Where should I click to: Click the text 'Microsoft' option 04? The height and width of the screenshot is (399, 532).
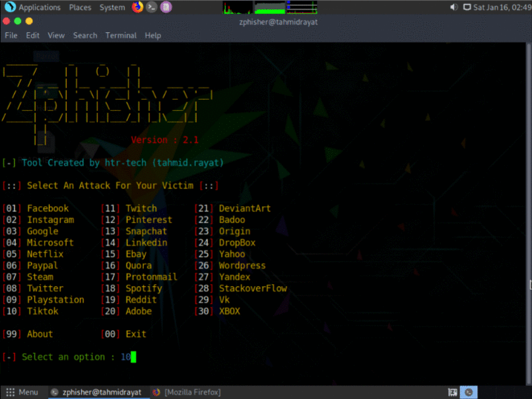pyautogui.click(x=50, y=243)
